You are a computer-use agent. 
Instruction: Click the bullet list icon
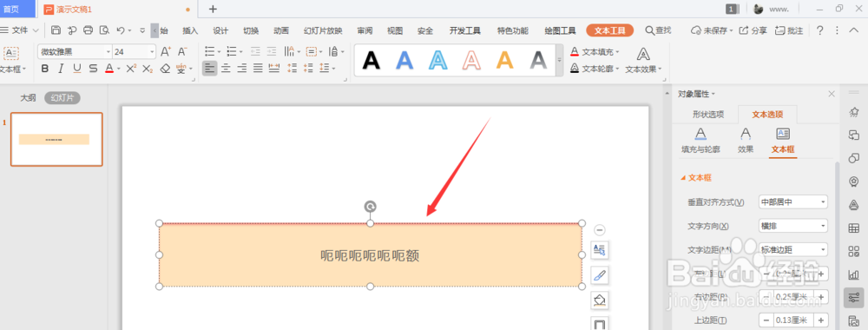(x=210, y=51)
